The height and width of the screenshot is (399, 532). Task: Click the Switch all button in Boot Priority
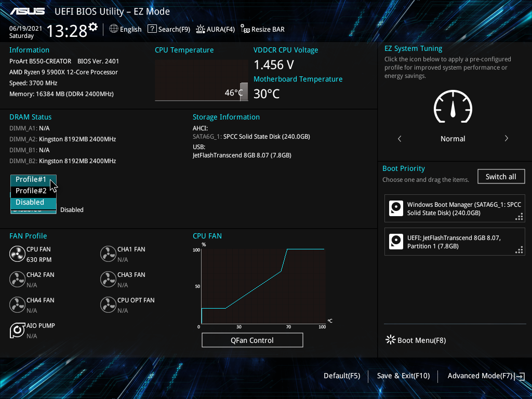click(501, 176)
